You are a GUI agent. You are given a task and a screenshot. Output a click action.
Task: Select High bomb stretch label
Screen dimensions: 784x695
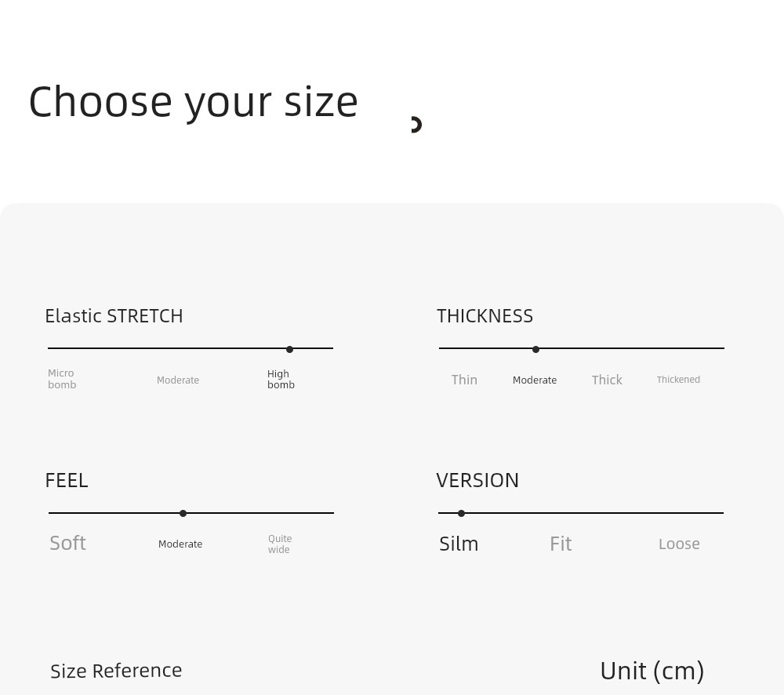(281, 380)
